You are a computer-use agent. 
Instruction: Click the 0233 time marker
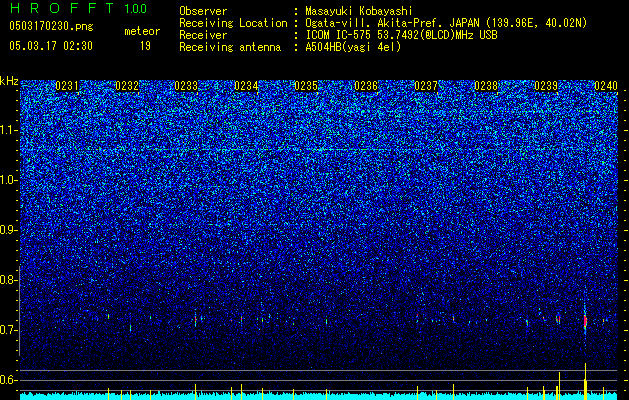(187, 86)
